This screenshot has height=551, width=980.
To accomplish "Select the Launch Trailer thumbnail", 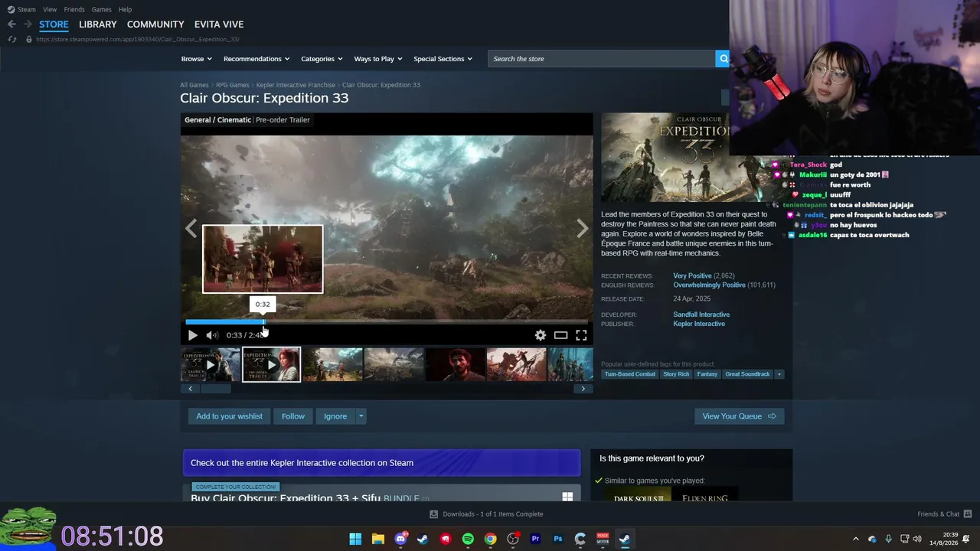I will (211, 365).
